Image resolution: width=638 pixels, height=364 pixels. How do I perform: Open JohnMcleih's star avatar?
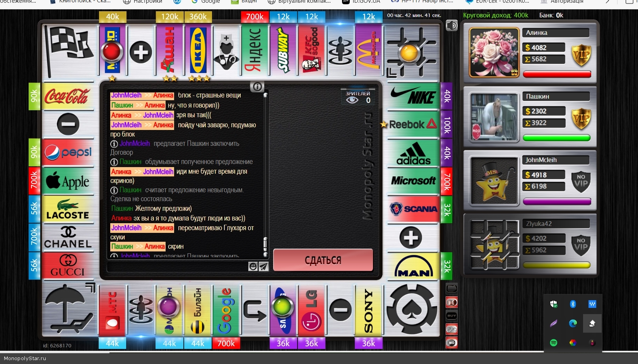pos(494,180)
